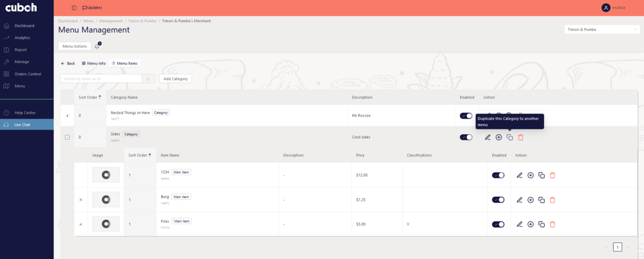The height and width of the screenshot is (259, 644).
Task: Expand the Nested Things in Here row
Action: pos(67,116)
